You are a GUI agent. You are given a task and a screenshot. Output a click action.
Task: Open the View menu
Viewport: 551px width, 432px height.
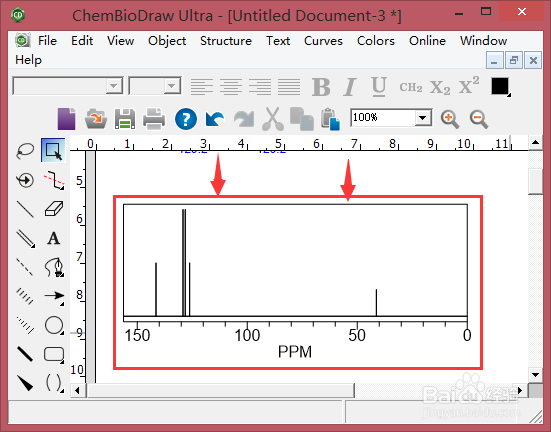coord(121,41)
